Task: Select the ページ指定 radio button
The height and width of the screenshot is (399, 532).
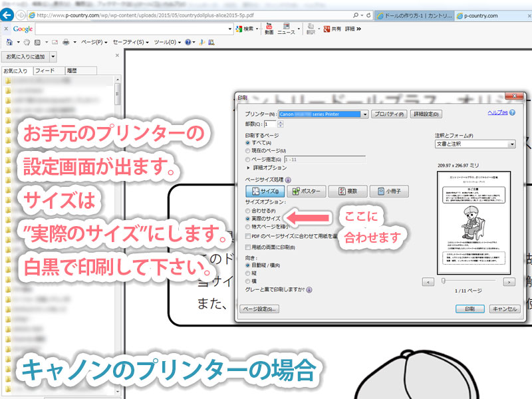Action: pos(247,160)
